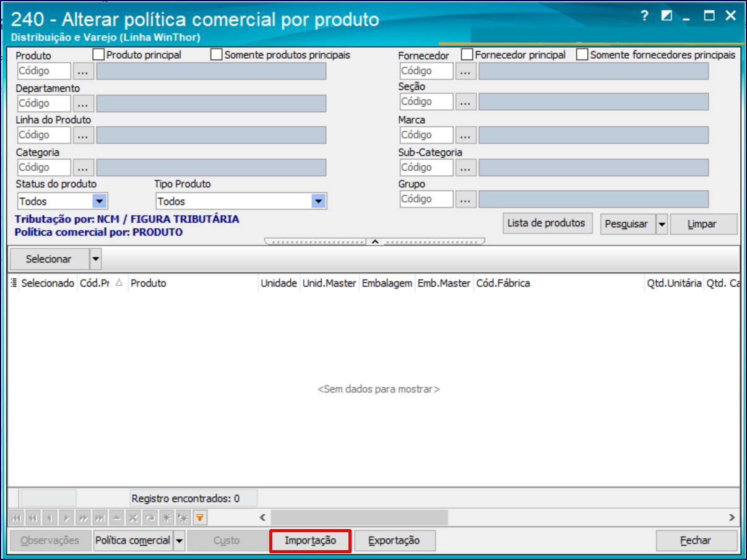
Task: Click the Departamento Código input field
Action: [44, 103]
